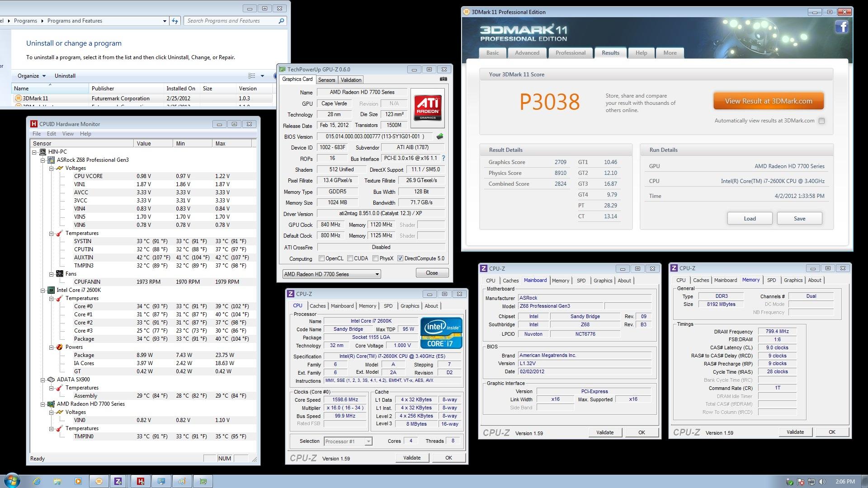Sort programs by the Publisher column header
The height and width of the screenshot is (488, 868).
click(126, 89)
